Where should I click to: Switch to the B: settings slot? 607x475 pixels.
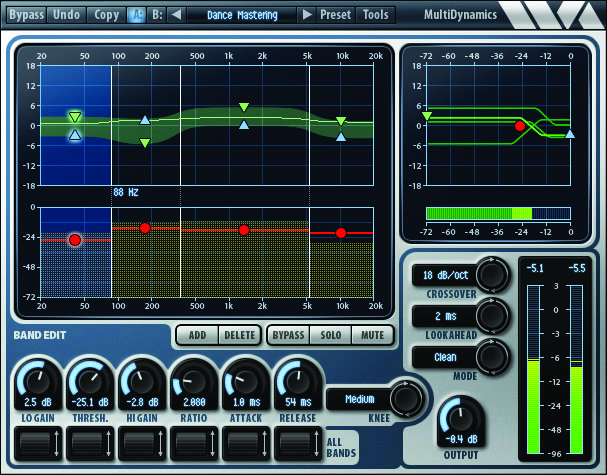[157, 15]
